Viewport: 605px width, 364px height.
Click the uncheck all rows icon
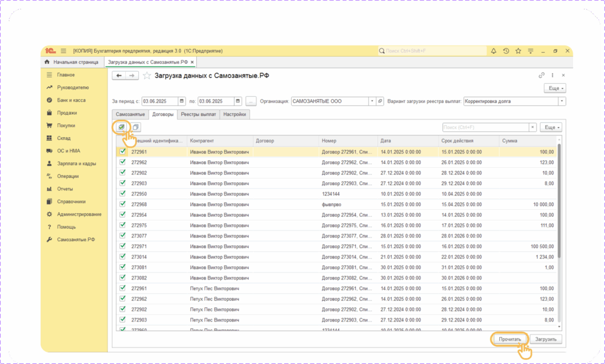136,127
